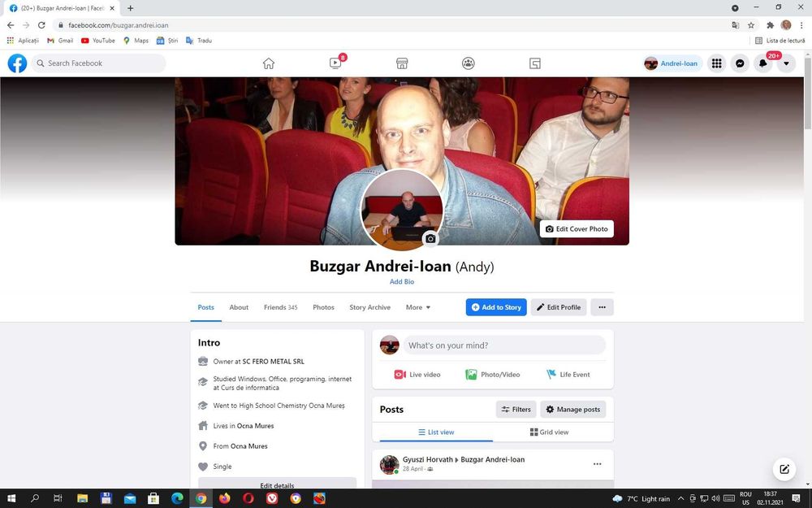Start a new message with compose icon
Viewport: 812px width, 508px height.
(784, 469)
